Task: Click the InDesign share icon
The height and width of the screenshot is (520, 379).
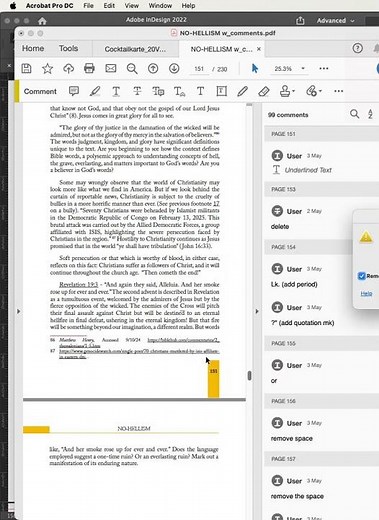Action: (300, 20)
